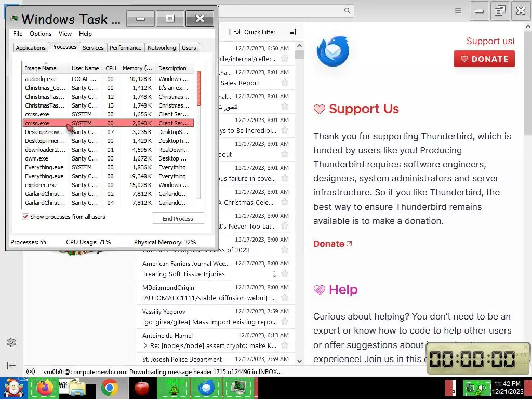532x399 pixels.
Task: Click attachment icon on Soft-Tissue Injuries message
Action: [x=274, y=273]
